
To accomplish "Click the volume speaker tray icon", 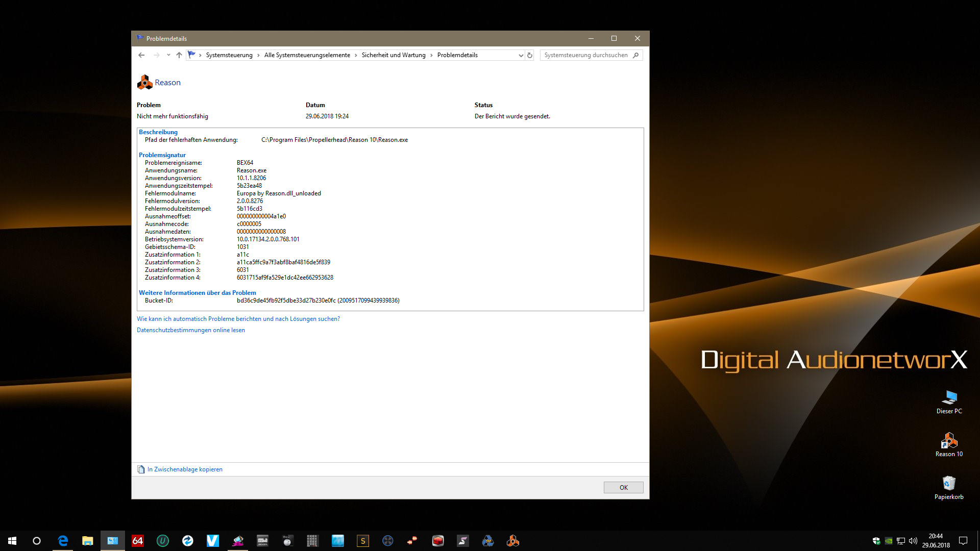I will pos(913,541).
